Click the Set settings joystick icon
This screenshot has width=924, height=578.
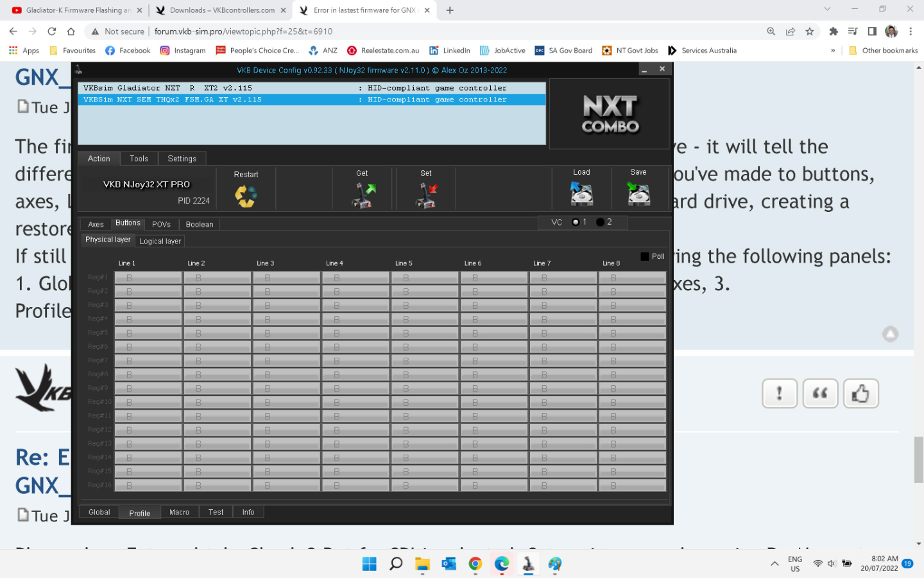point(426,195)
